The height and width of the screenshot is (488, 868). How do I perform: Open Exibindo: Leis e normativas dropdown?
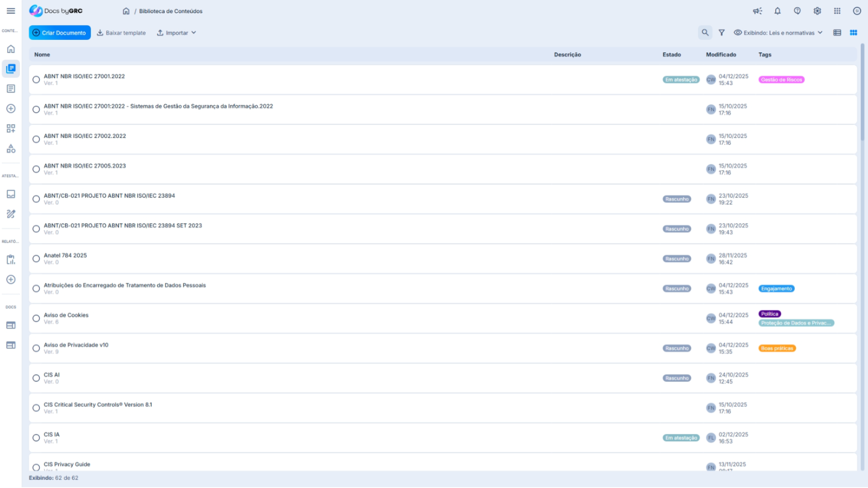778,33
